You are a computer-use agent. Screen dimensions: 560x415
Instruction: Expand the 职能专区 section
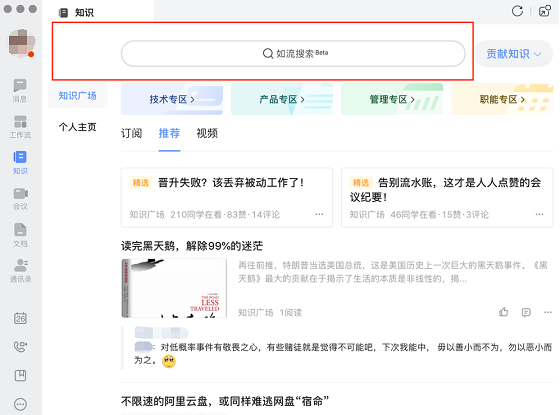[502, 99]
